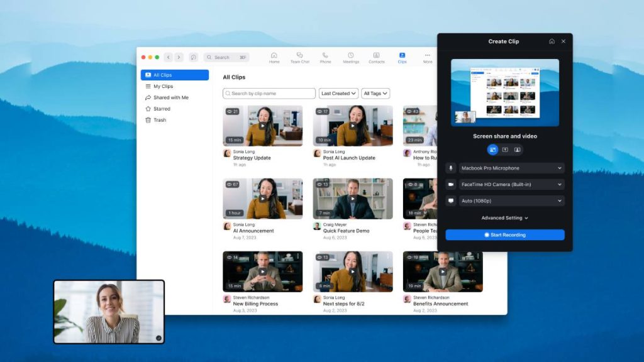Go forward with the right arrow button
This screenshot has width=644, height=362.
(179, 57)
